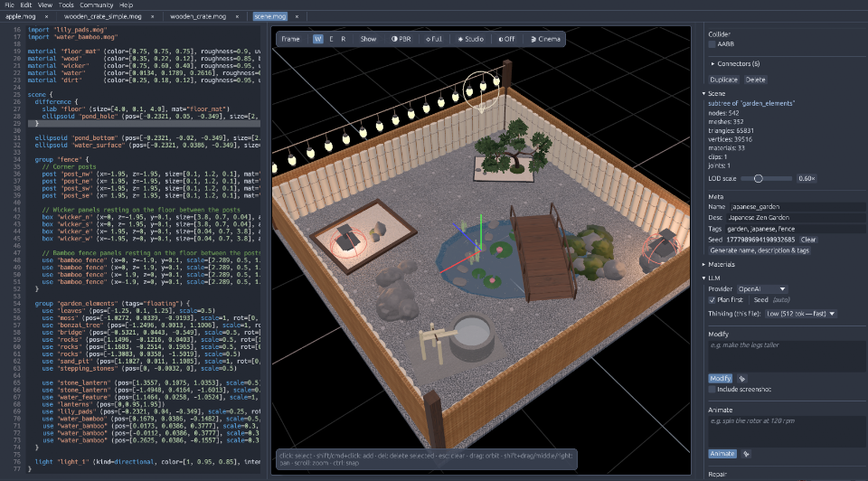Screen dimensions: 868x481
Task: Tick the AABB collider checkbox
Action: 712,44
